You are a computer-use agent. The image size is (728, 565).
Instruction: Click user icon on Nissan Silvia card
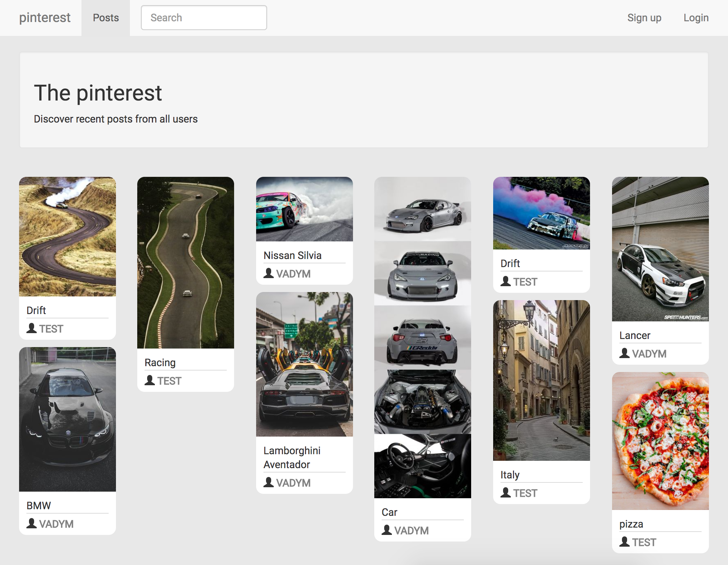269,273
